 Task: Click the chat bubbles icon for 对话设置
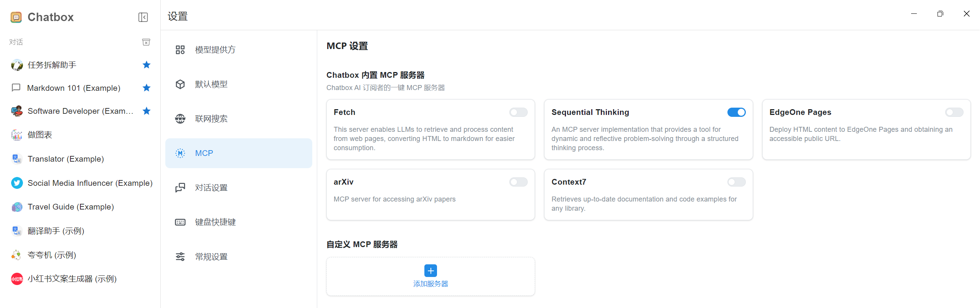pos(180,188)
